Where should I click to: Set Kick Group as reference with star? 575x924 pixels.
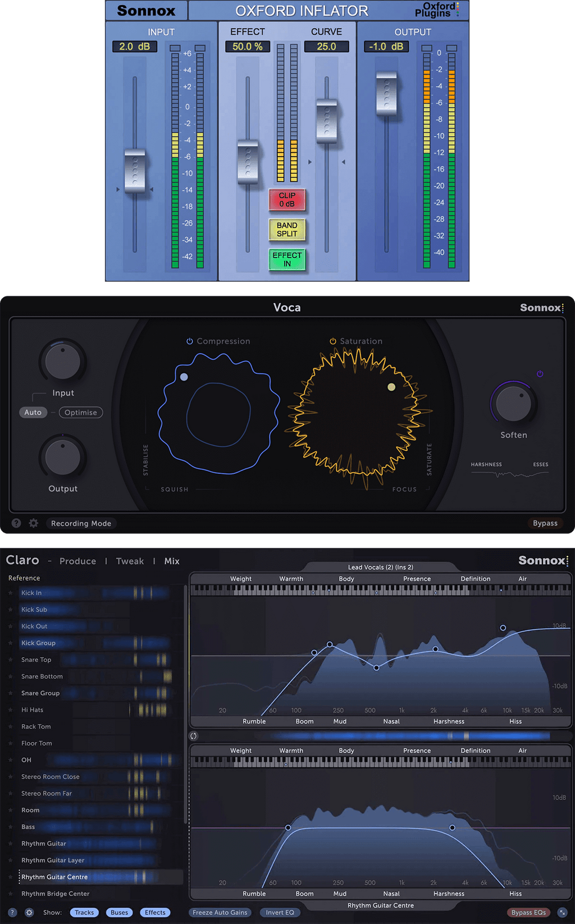click(x=11, y=643)
